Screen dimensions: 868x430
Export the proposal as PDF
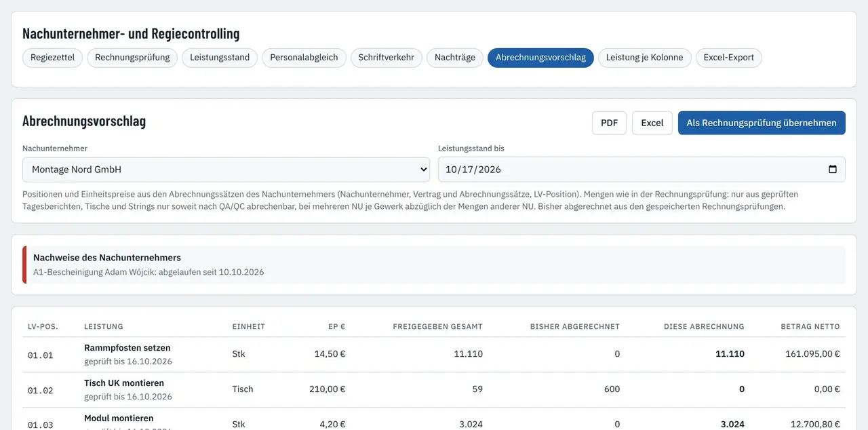[609, 123]
